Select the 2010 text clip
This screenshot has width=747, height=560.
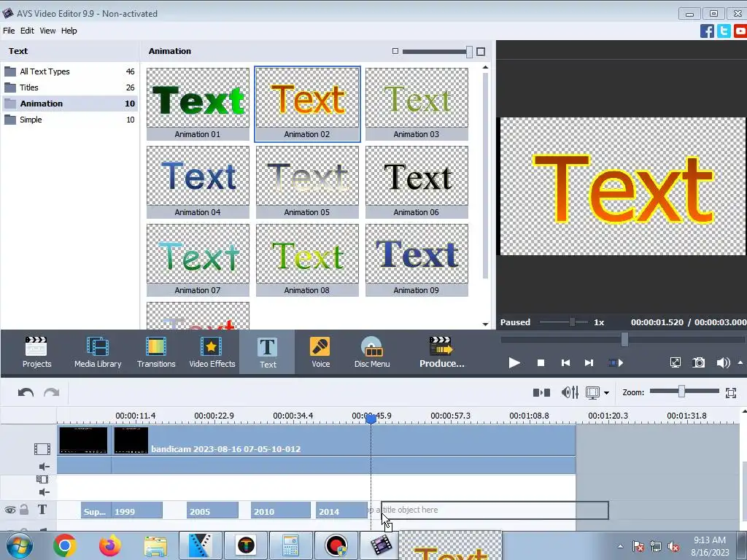pyautogui.click(x=281, y=510)
